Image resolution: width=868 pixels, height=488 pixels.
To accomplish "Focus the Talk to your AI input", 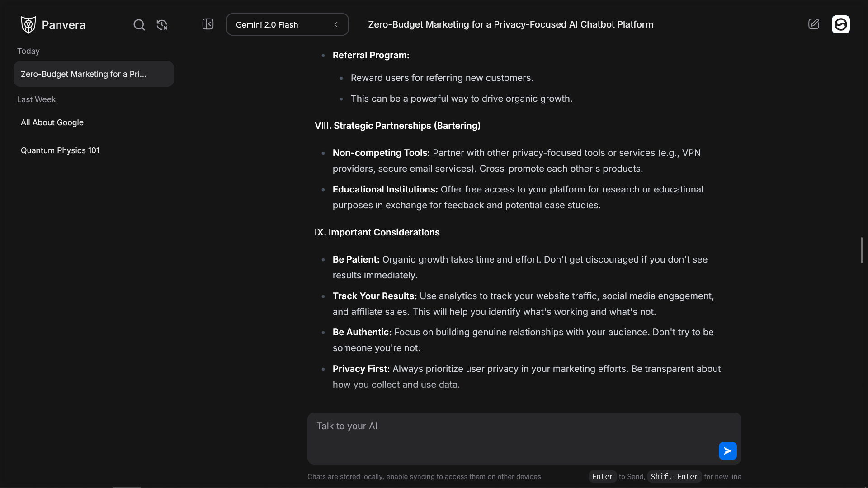I will coord(511,434).
